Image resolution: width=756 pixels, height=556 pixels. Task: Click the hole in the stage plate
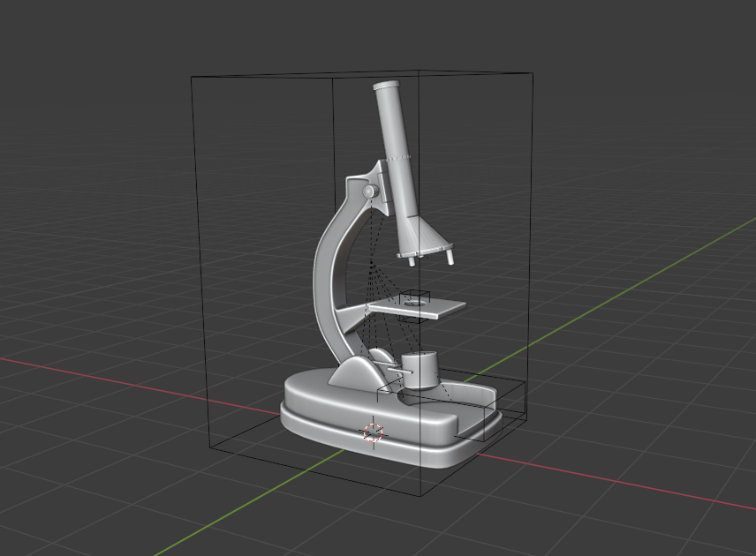tap(412, 303)
